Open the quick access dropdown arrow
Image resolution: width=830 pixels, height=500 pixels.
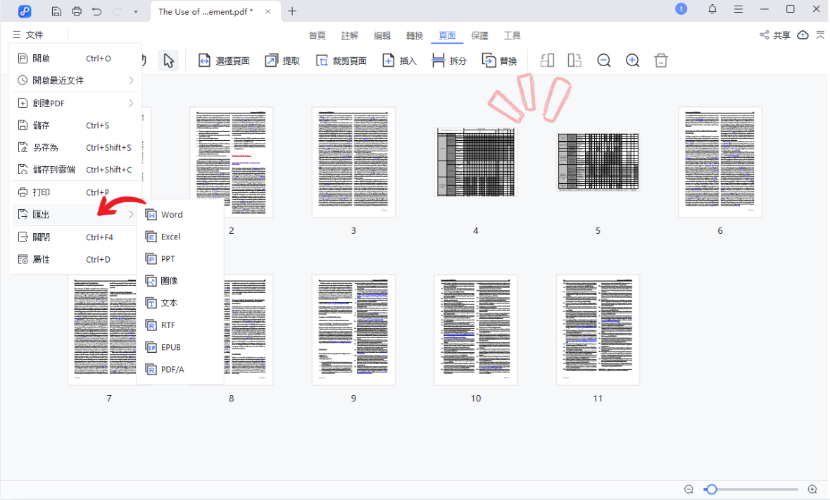pyautogui.click(x=136, y=12)
